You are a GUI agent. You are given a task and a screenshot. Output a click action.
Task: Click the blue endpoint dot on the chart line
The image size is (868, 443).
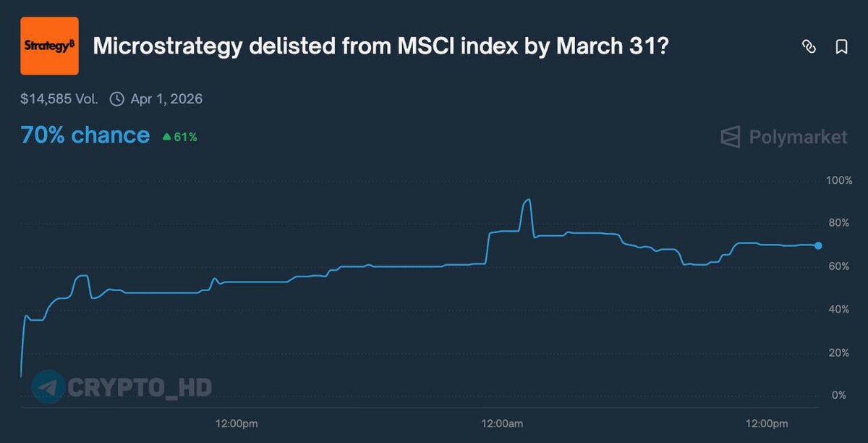click(818, 245)
